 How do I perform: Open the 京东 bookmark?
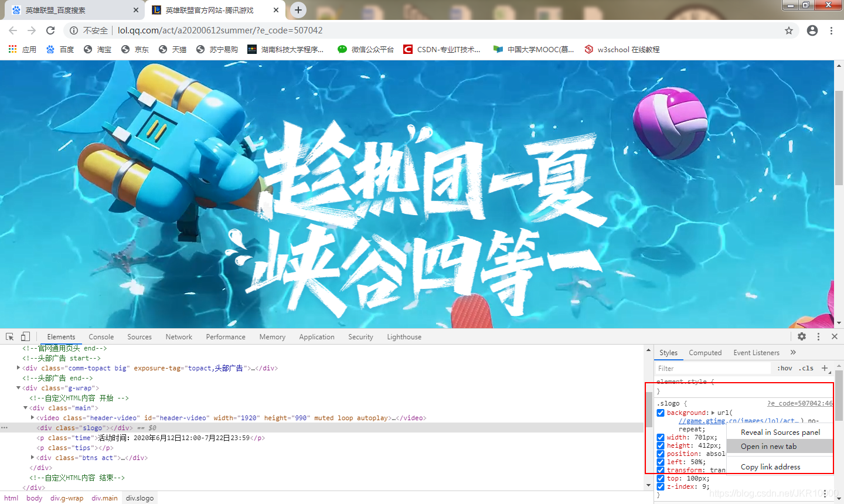point(135,49)
